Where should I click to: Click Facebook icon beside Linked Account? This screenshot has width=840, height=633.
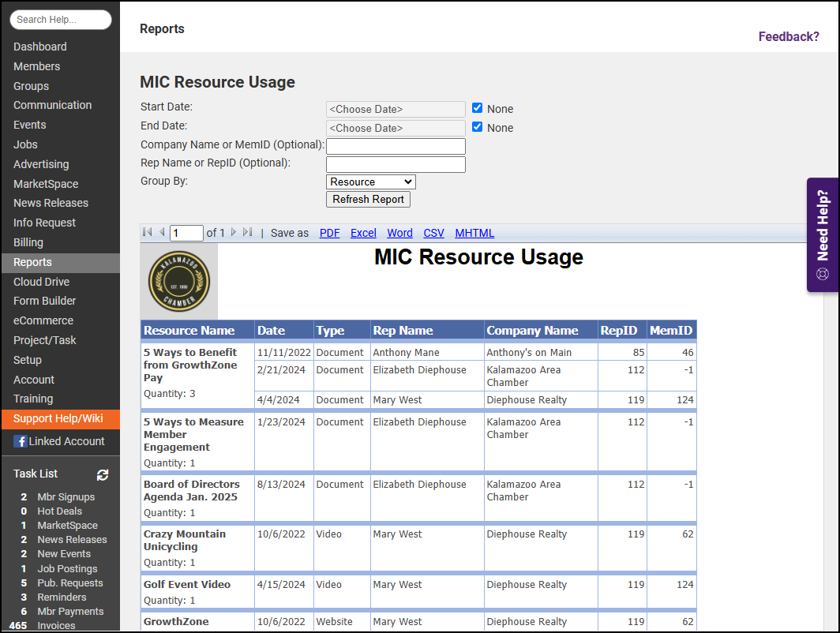pyautogui.click(x=21, y=442)
